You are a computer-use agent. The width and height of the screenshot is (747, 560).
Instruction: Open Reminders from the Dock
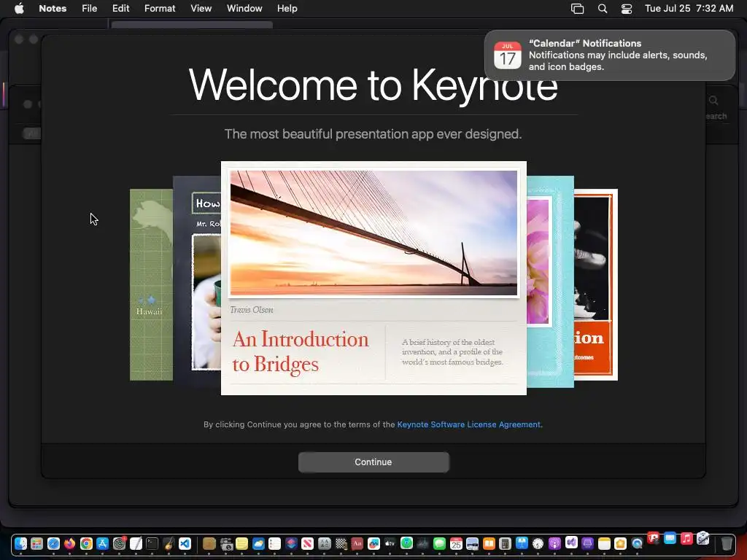tap(274, 543)
